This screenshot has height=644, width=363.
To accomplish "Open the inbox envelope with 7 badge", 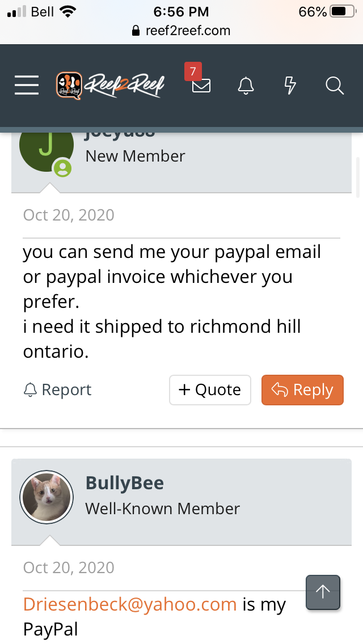I will pos(201,86).
